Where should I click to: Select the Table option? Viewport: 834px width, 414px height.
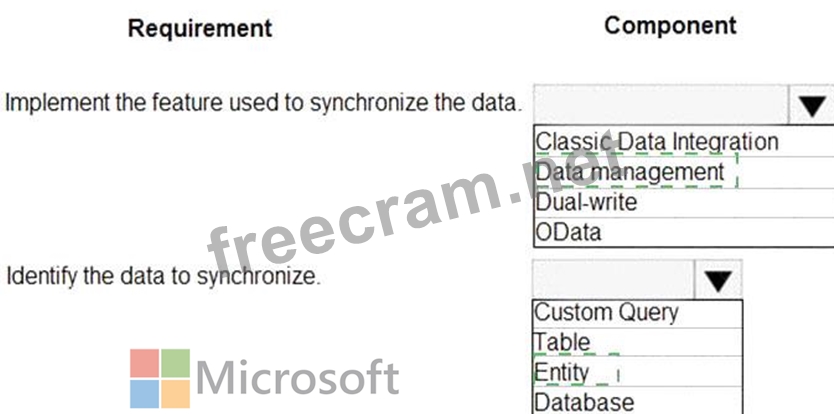pyautogui.click(x=562, y=342)
